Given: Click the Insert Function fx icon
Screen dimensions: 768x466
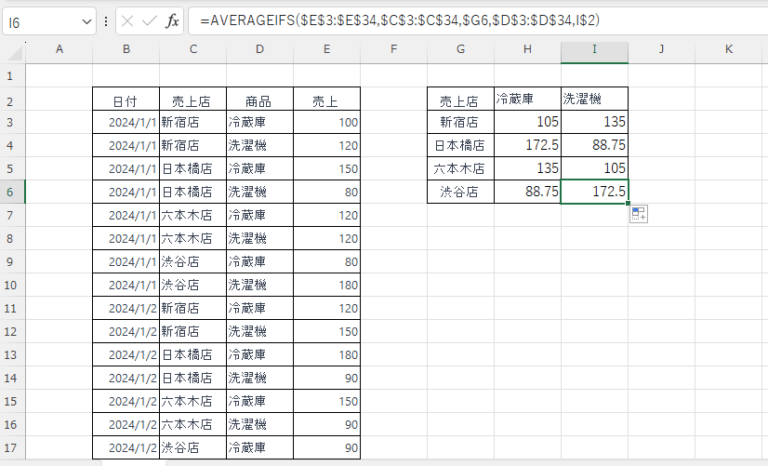Looking at the screenshot, I should (x=172, y=20).
